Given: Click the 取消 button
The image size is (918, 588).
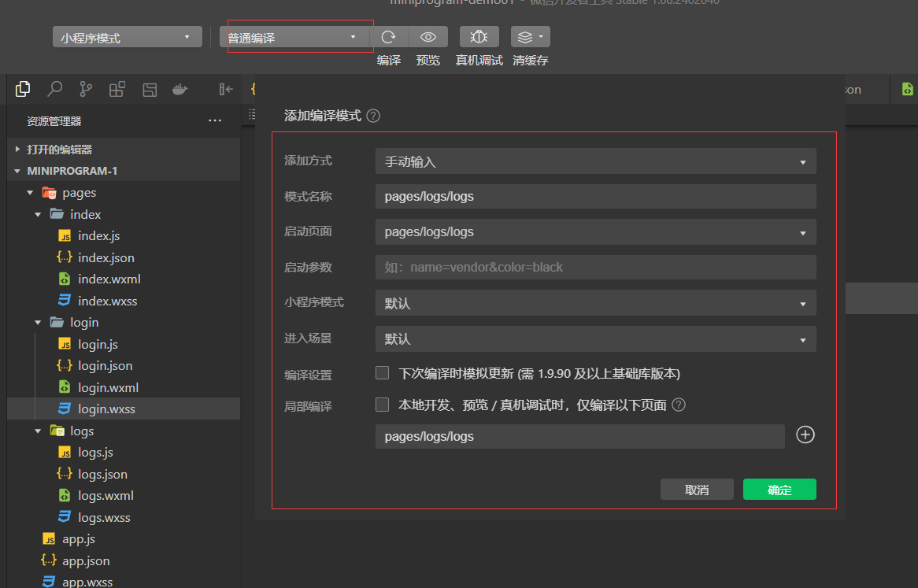Looking at the screenshot, I should (x=697, y=490).
